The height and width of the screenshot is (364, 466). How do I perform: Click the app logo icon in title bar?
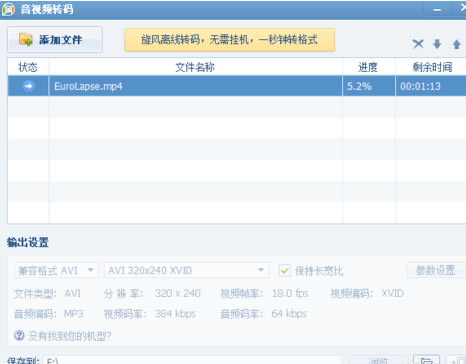(x=8, y=9)
